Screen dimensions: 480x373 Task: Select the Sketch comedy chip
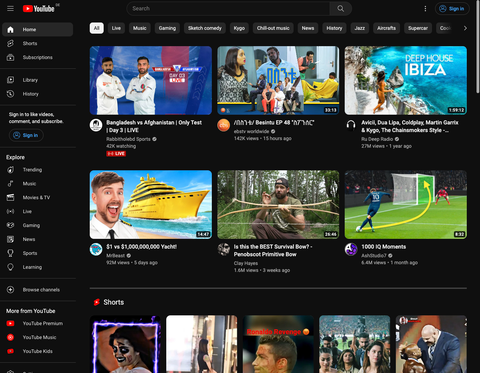pyautogui.click(x=205, y=28)
